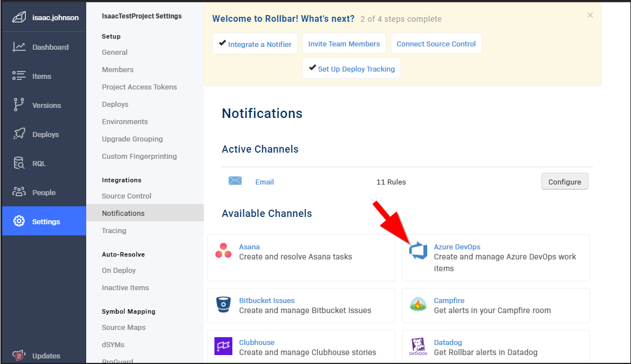Click "Create and manage Clubhouse stories" text
This screenshot has width=631, height=364.
coord(307,352)
